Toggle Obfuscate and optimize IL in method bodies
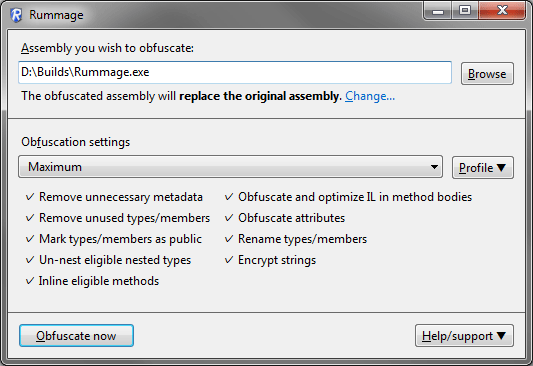The width and height of the screenshot is (533, 366). point(229,197)
